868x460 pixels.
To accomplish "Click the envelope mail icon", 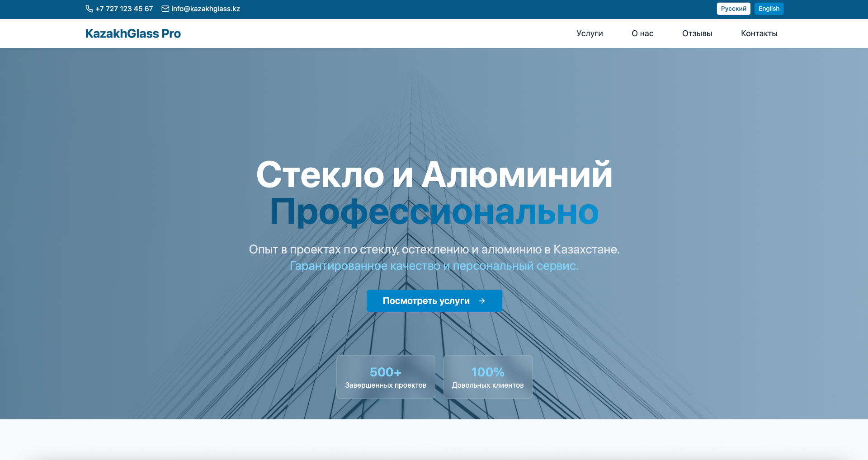I will click(165, 9).
